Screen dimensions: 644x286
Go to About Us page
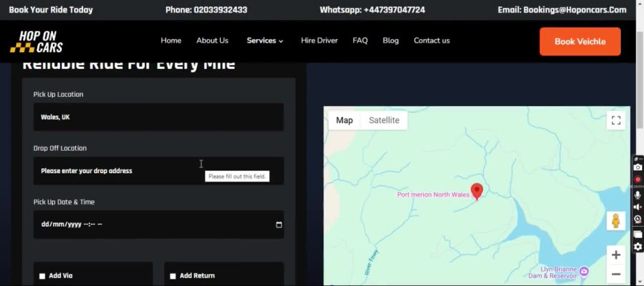213,41
